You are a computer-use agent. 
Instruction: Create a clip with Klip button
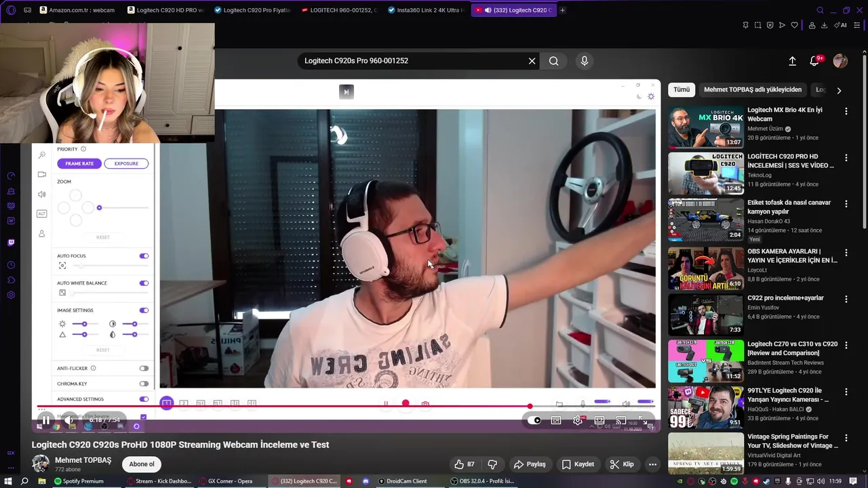click(622, 464)
